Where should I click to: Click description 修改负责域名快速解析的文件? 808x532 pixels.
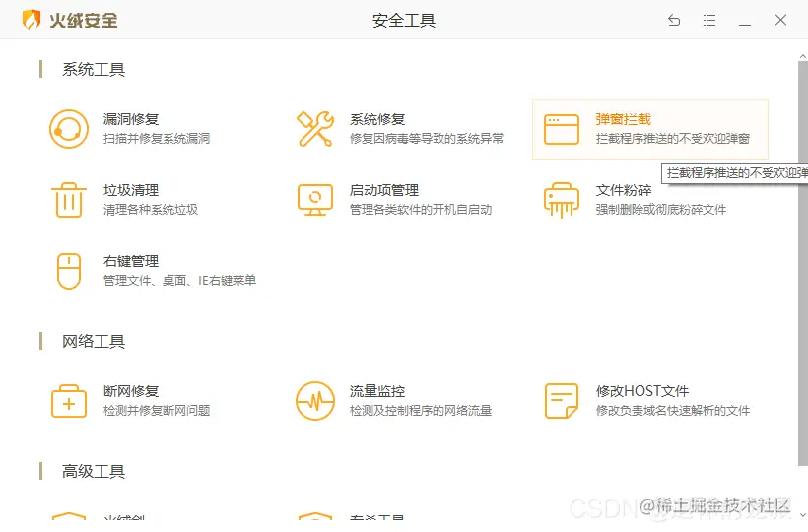672,411
